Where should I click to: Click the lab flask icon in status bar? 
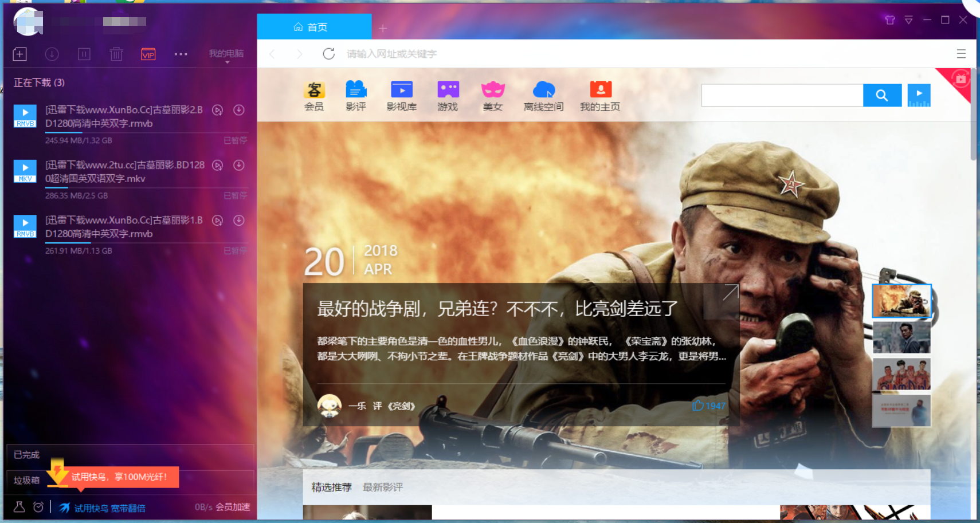[x=19, y=507]
